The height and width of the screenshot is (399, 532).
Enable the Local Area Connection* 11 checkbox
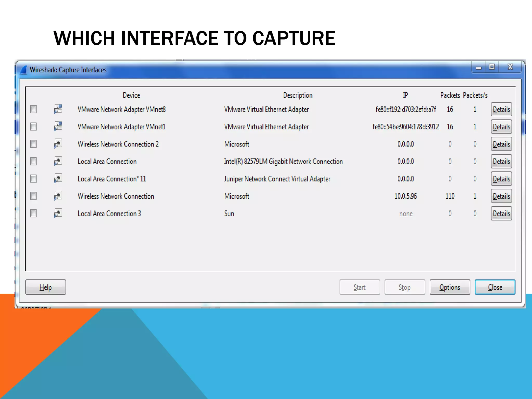pyautogui.click(x=33, y=179)
